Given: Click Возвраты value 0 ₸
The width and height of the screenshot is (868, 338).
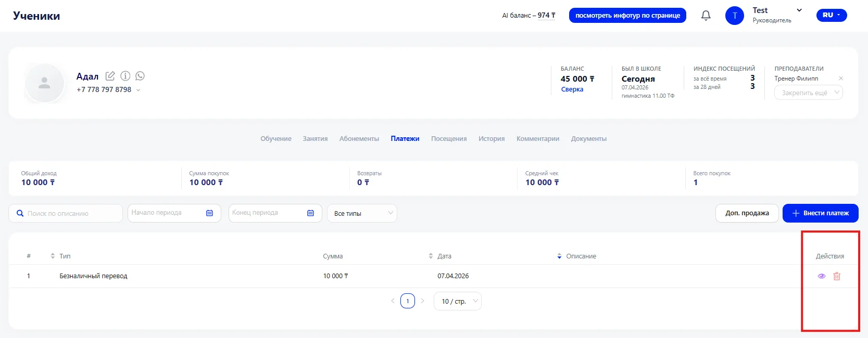Looking at the screenshot, I should pos(363,183).
